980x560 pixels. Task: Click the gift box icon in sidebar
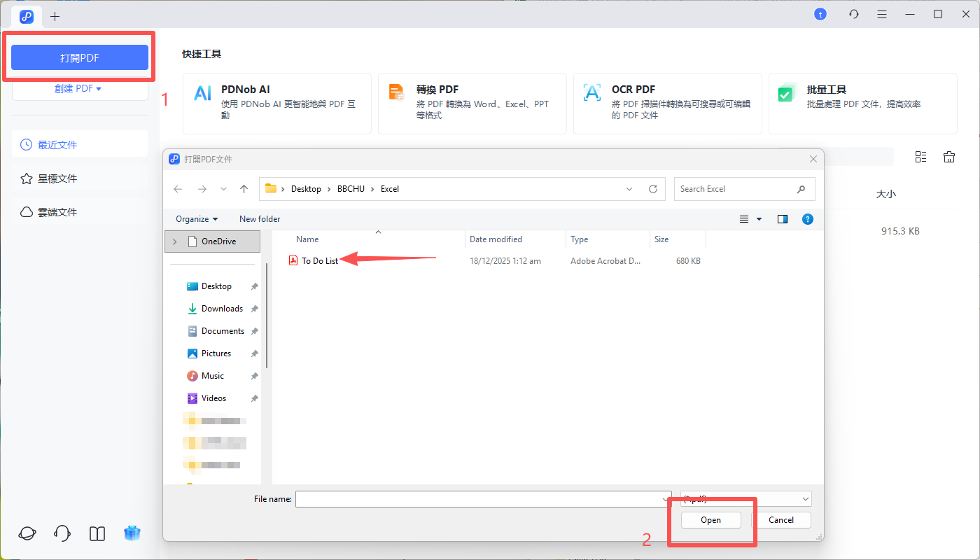point(132,533)
